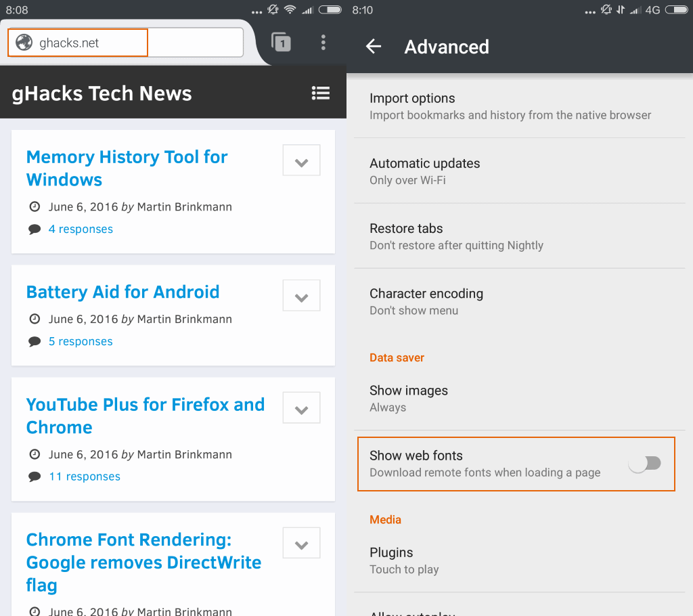The height and width of the screenshot is (616, 693).
Task: Click the Media section header
Action: (x=385, y=519)
